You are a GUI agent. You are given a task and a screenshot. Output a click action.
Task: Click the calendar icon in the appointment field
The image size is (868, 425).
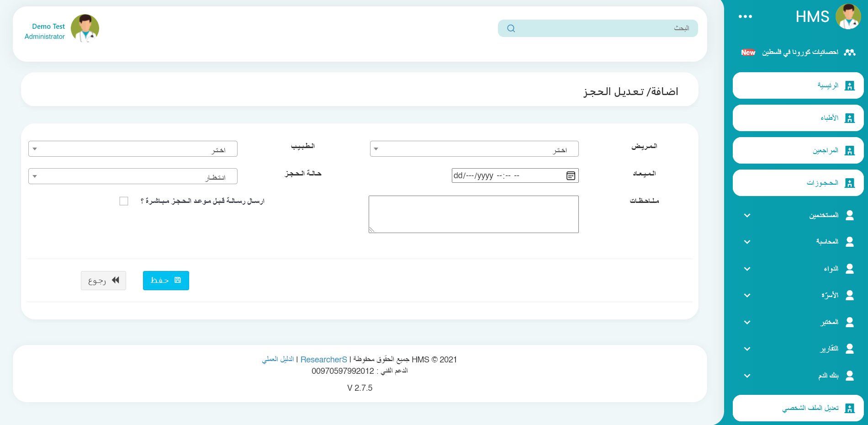571,176
